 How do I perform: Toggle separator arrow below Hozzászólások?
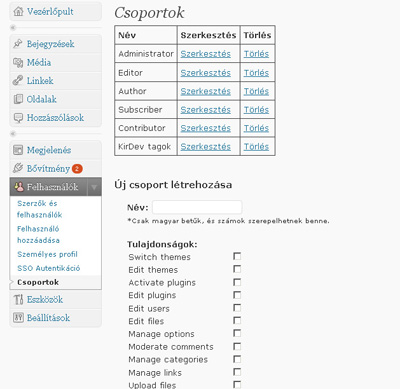coord(13,134)
